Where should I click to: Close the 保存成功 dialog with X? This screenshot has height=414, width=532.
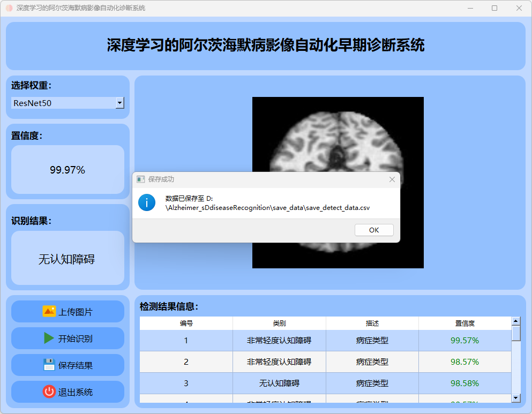pos(392,179)
